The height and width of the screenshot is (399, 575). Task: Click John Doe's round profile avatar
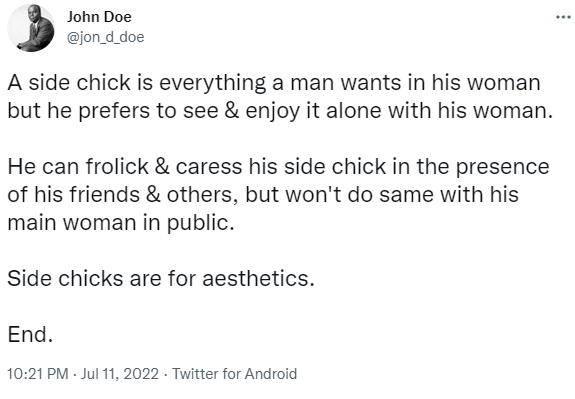31,28
